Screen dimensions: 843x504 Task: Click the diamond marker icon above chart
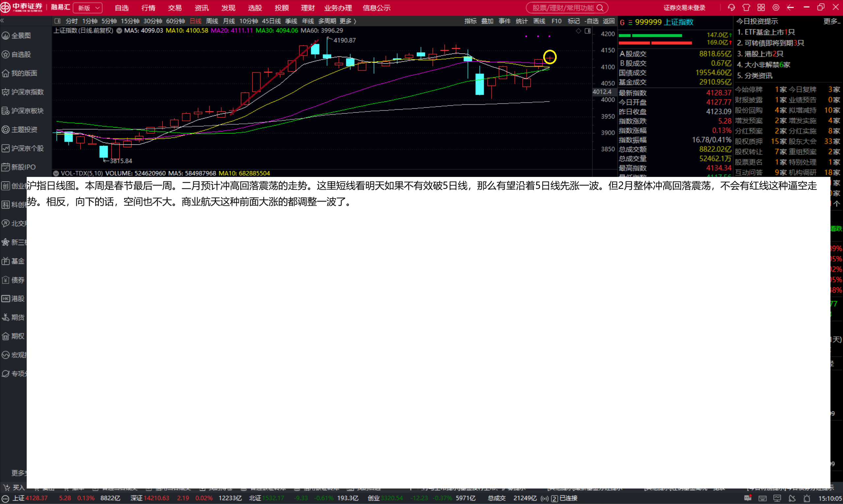578,31
